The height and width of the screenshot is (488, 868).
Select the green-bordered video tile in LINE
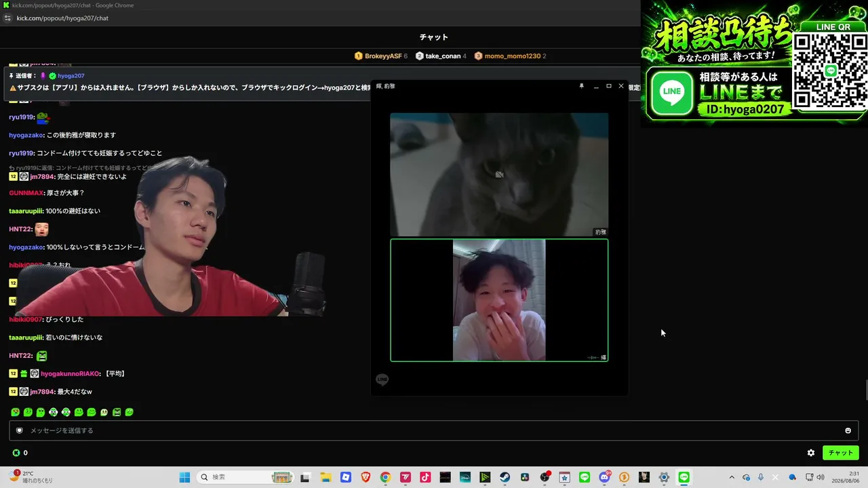point(499,300)
